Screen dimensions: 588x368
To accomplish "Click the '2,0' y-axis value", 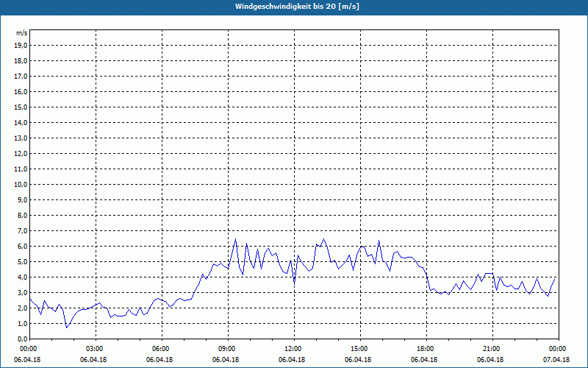I will point(23,308).
